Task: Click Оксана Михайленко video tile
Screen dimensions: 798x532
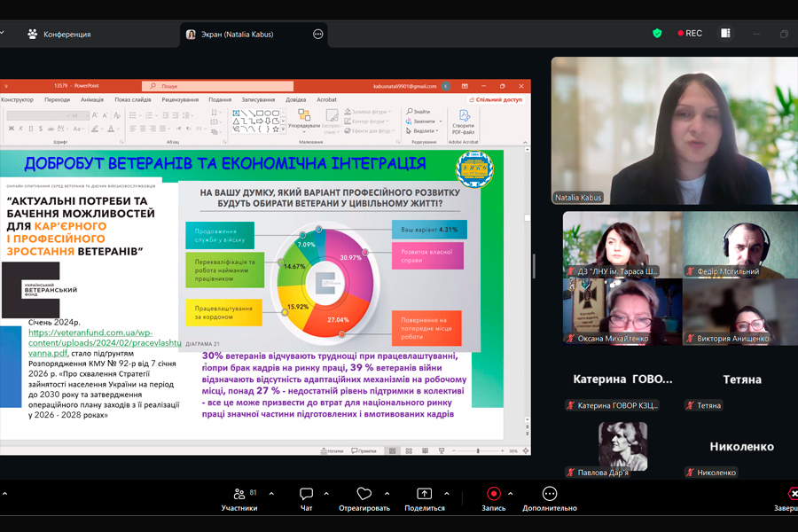Action: (622, 311)
